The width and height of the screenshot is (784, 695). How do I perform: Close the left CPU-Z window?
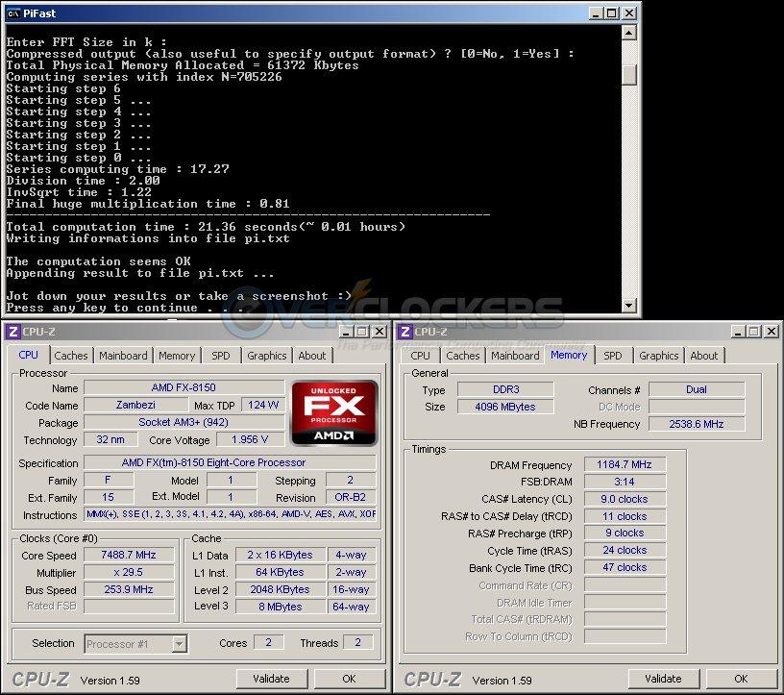380,332
